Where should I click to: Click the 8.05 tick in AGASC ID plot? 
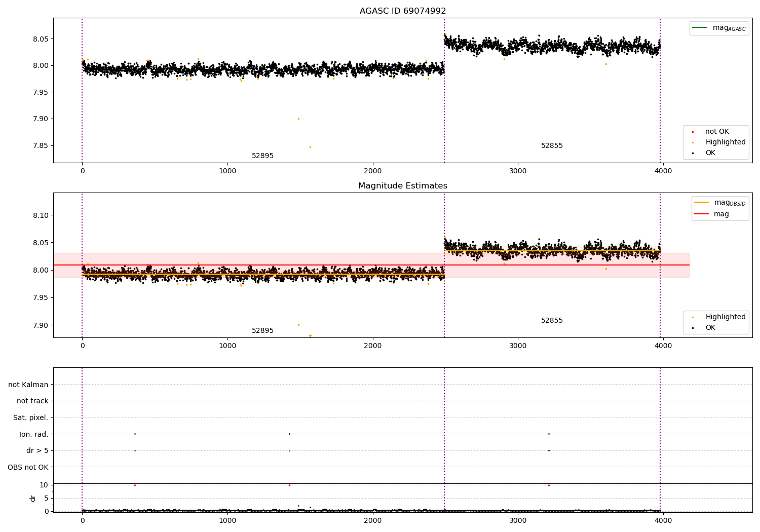click(x=40, y=39)
